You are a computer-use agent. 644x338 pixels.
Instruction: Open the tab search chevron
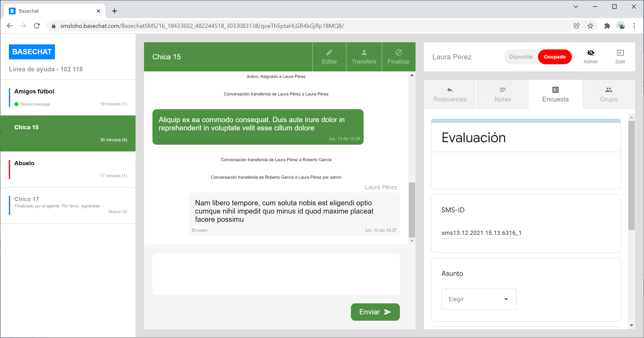click(x=576, y=7)
